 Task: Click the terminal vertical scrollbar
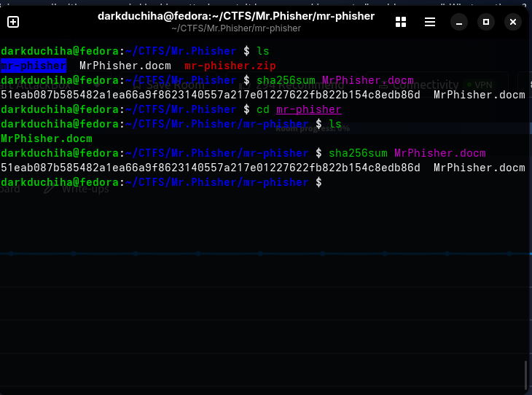click(526, 375)
